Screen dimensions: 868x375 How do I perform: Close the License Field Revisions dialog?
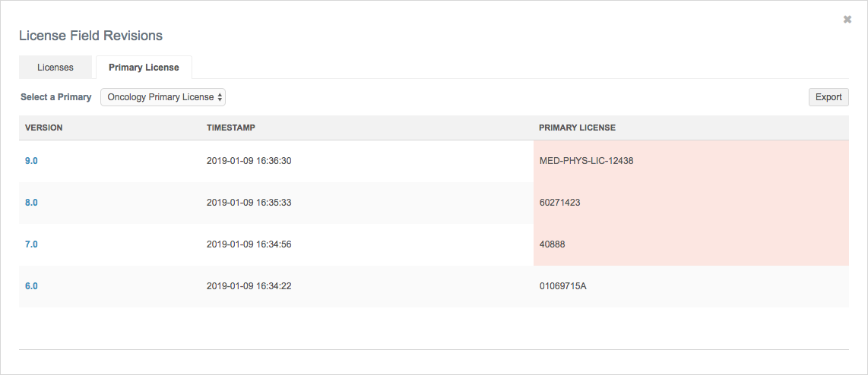pyautogui.click(x=847, y=20)
